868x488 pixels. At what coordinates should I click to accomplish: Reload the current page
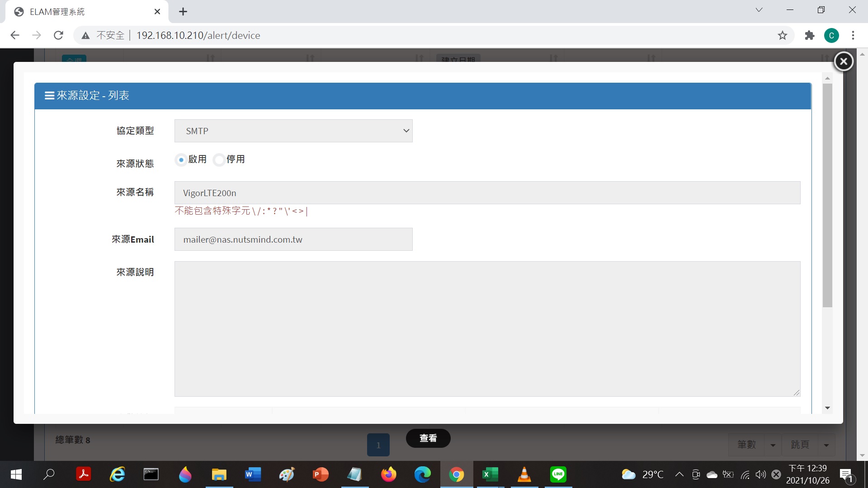pos(58,35)
